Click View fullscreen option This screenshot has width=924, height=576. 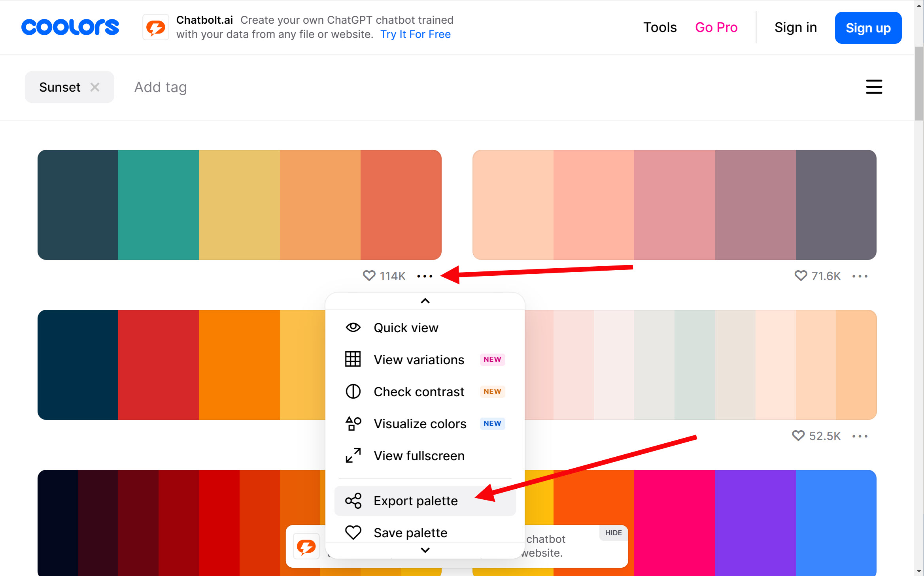pyautogui.click(x=419, y=456)
